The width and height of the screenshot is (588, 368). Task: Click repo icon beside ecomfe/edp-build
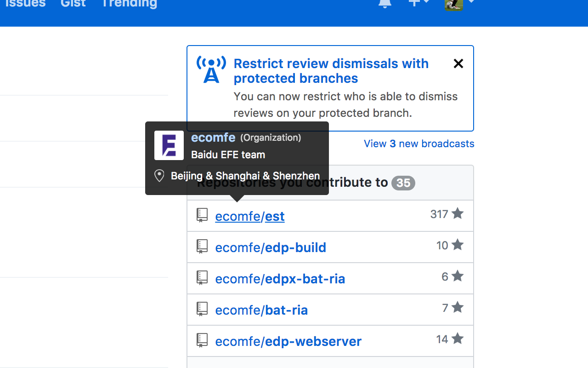point(202,247)
